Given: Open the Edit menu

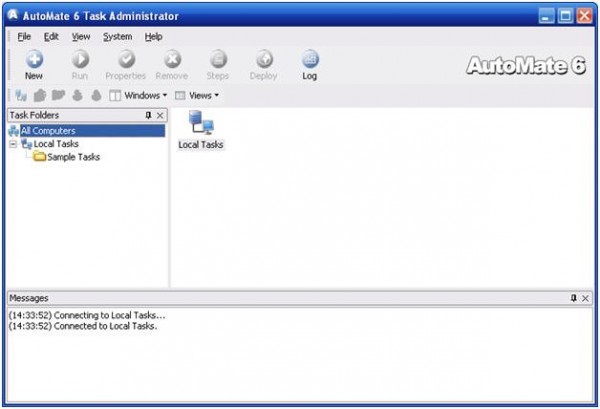Looking at the screenshot, I should point(51,37).
